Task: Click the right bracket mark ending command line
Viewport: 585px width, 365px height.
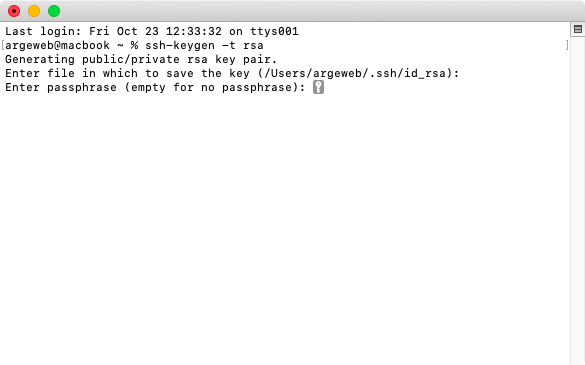Action: pyautogui.click(x=567, y=45)
